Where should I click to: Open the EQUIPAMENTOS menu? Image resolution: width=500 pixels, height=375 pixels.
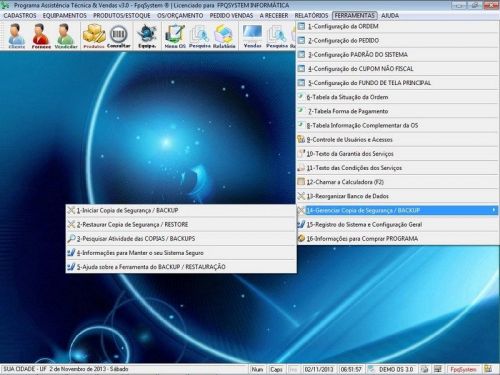click(x=65, y=16)
